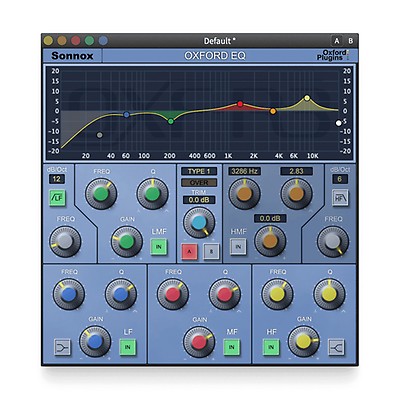
Task: Open high filter 6 dB/Oct slope field
Action: click(340, 179)
